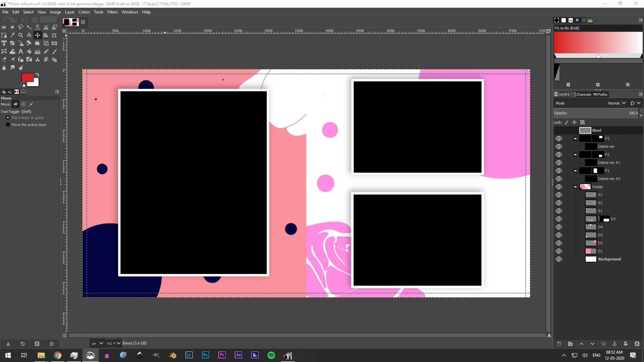Anchor the floating layer
The height and width of the screenshot is (362, 644).
pyautogui.click(x=615, y=344)
